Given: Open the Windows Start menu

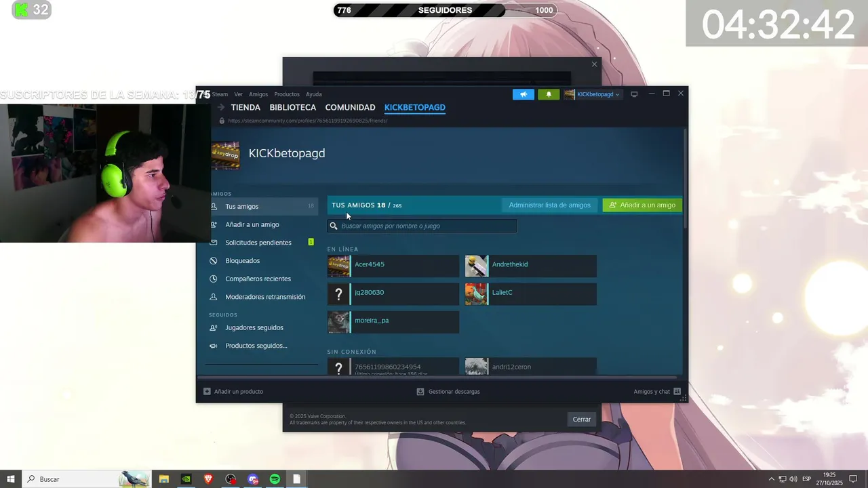Looking at the screenshot, I should pyautogui.click(x=11, y=479).
